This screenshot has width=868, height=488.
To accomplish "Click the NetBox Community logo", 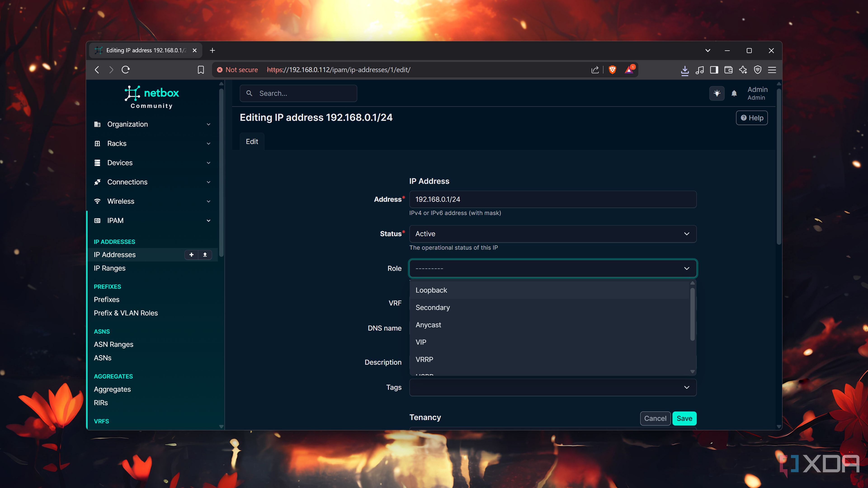I will click(x=152, y=97).
